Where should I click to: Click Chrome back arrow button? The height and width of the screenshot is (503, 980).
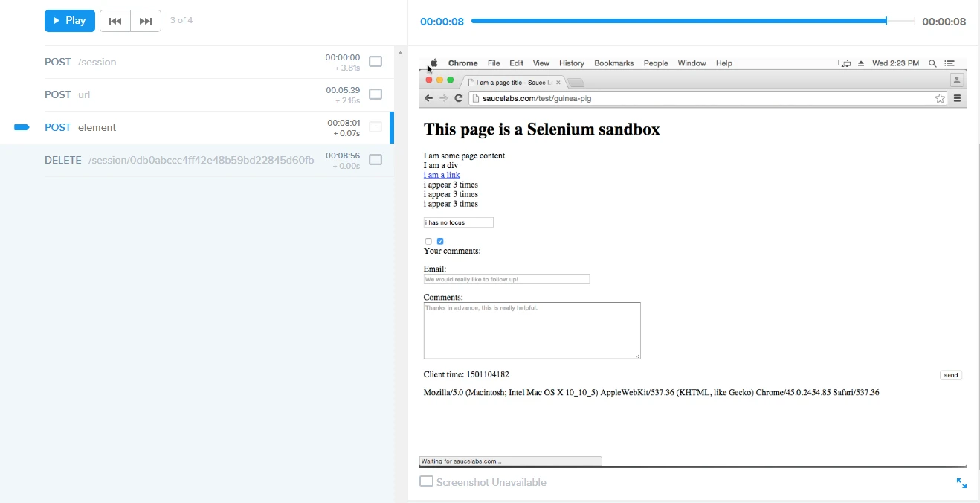[428, 98]
